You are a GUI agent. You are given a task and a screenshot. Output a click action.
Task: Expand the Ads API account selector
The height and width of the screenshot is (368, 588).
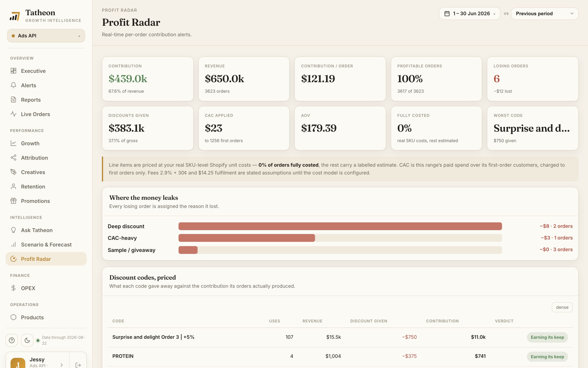(46, 36)
